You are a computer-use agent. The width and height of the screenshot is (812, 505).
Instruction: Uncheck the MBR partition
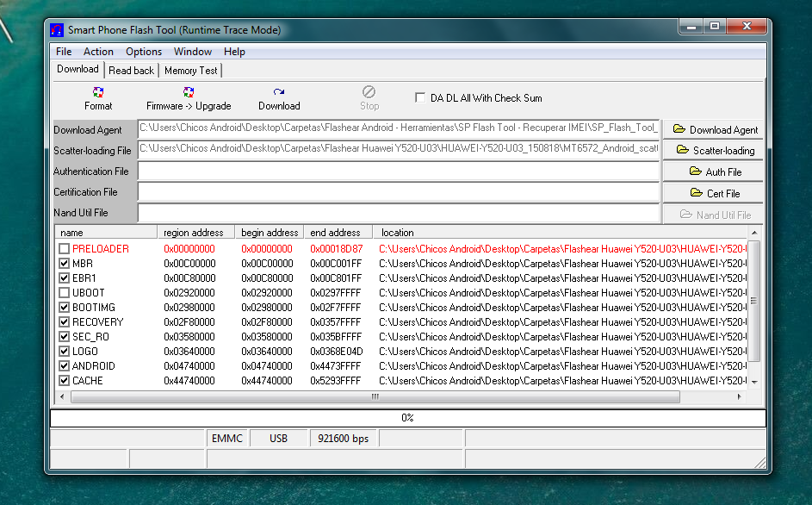(64, 264)
